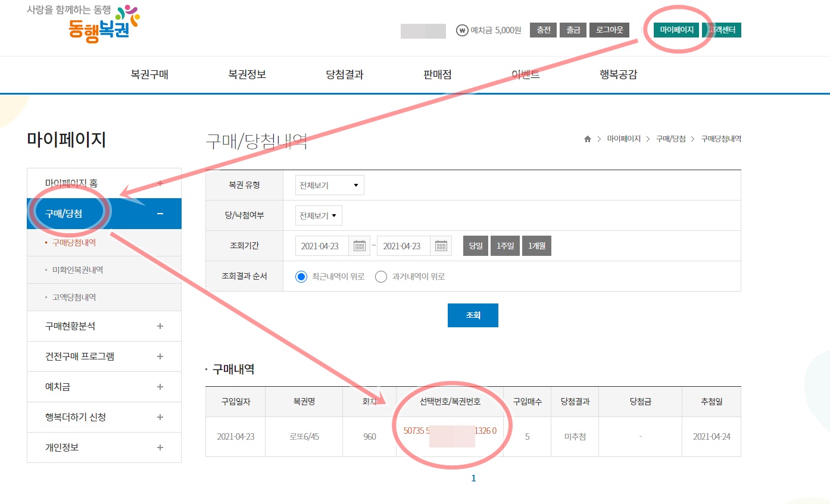The height and width of the screenshot is (504, 830).
Task: Click the lottery number link in purchase row
Action: pos(450,431)
